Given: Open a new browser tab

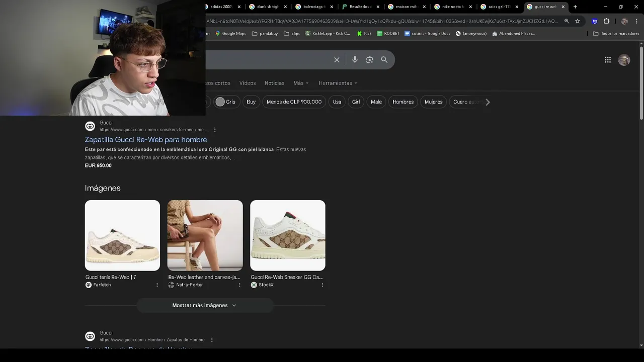Looking at the screenshot, I should pos(575,7).
